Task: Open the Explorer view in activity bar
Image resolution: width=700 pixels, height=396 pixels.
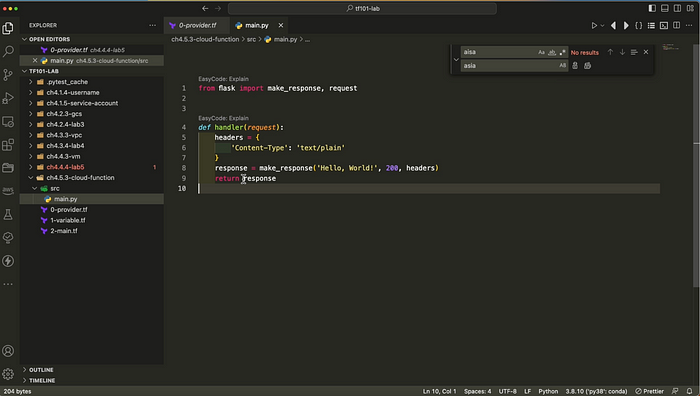Action: pyautogui.click(x=8, y=28)
